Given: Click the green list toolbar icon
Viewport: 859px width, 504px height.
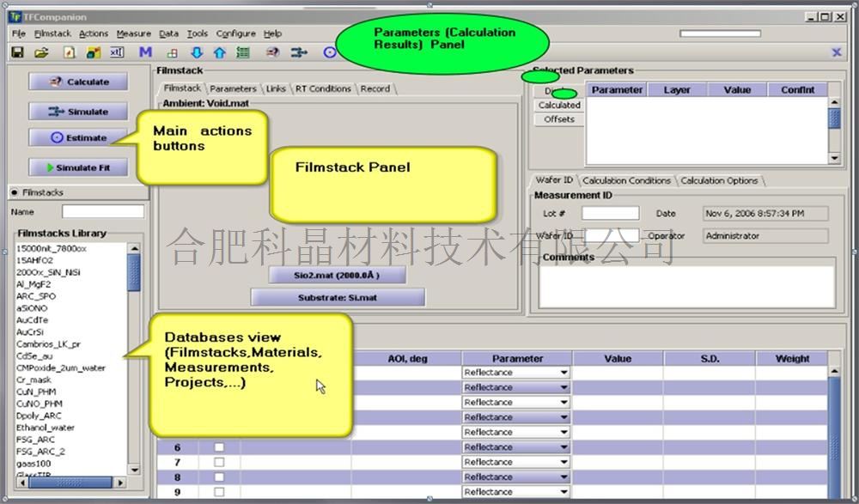Looking at the screenshot, I should tap(243, 52).
